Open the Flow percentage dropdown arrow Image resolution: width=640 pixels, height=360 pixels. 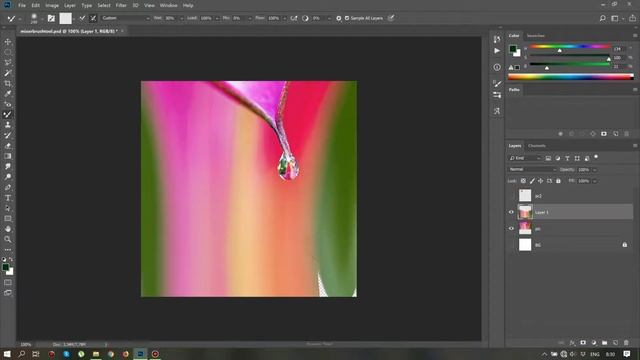click(284, 18)
